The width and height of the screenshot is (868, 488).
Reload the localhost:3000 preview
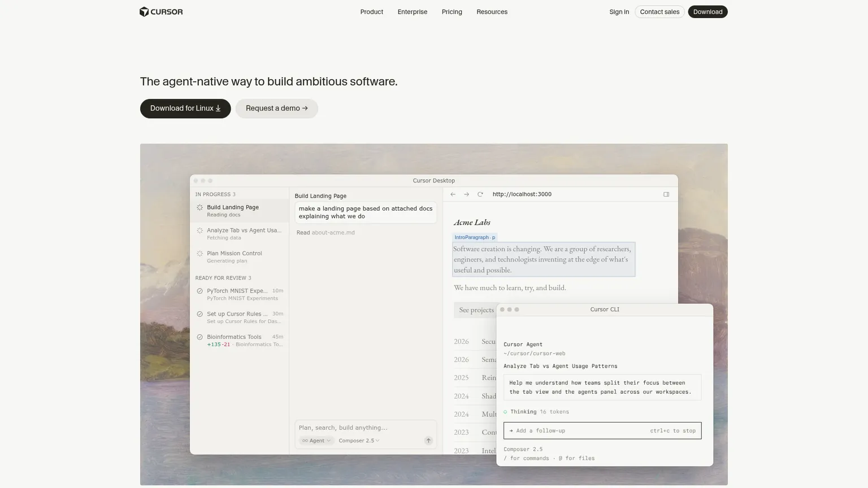pos(480,194)
